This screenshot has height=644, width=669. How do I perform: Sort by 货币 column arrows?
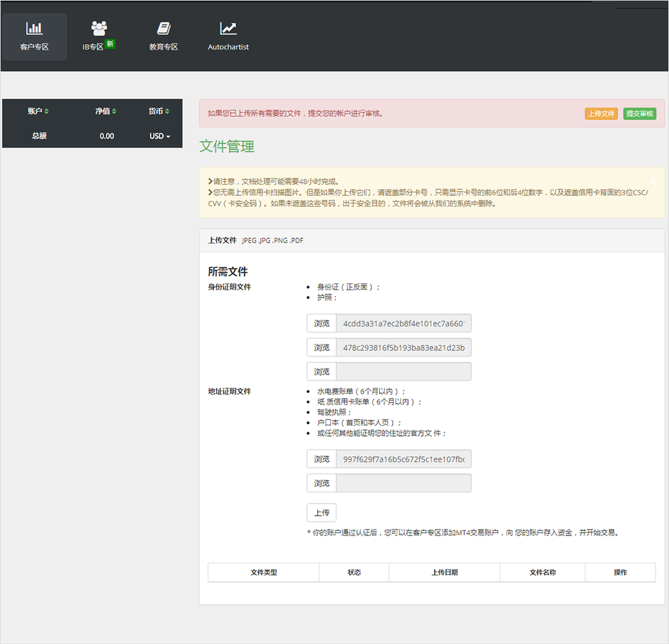[x=167, y=111]
